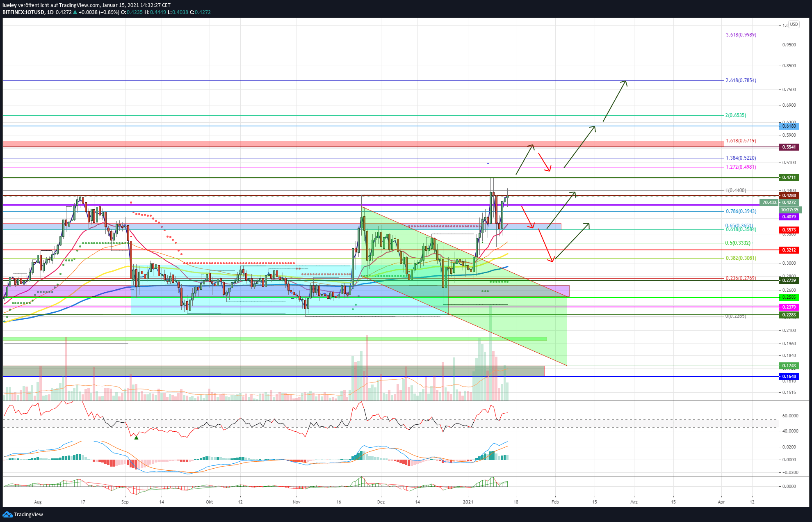This screenshot has width=812, height=522.
Task: Click the blue 0.1648 price tag
Action: (789, 376)
